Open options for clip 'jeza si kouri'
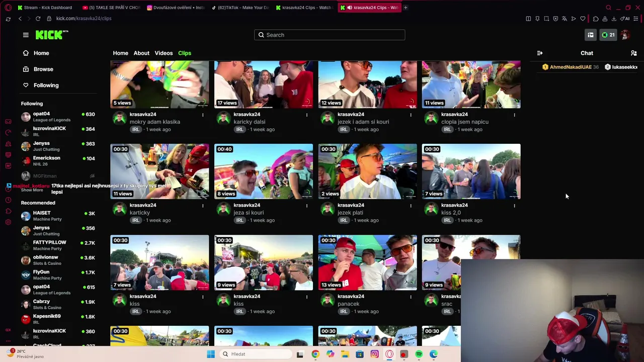The height and width of the screenshot is (362, 644). [307, 206]
